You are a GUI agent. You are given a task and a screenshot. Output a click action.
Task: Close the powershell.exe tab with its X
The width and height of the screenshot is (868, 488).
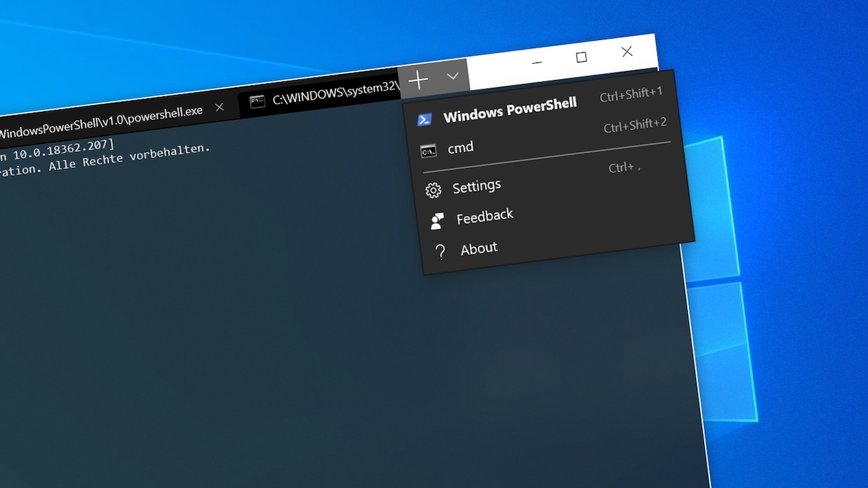219,107
